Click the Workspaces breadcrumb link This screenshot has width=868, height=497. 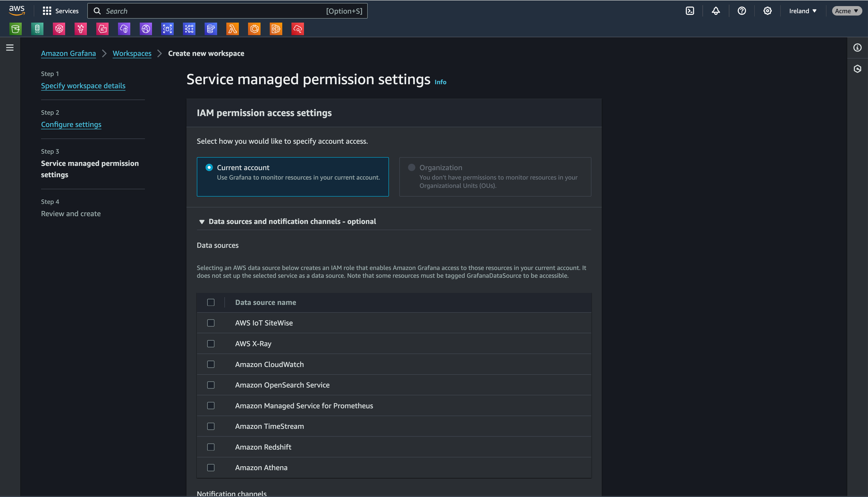pos(132,54)
